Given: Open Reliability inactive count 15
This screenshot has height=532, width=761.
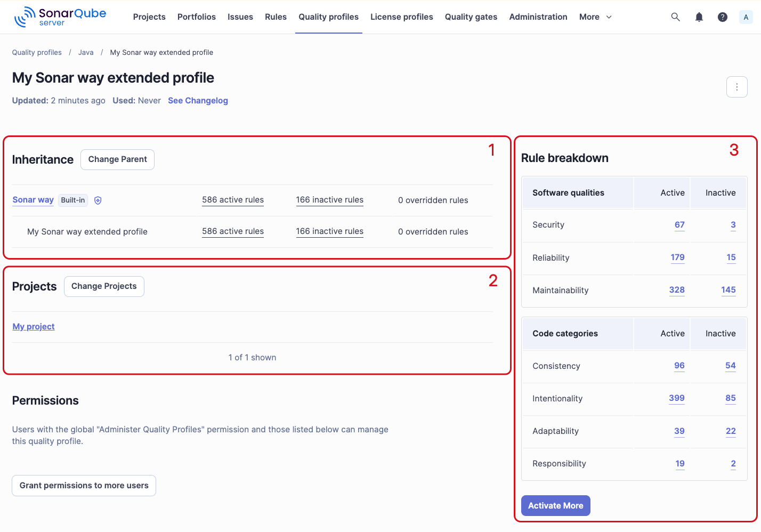Looking at the screenshot, I should point(731,257).
